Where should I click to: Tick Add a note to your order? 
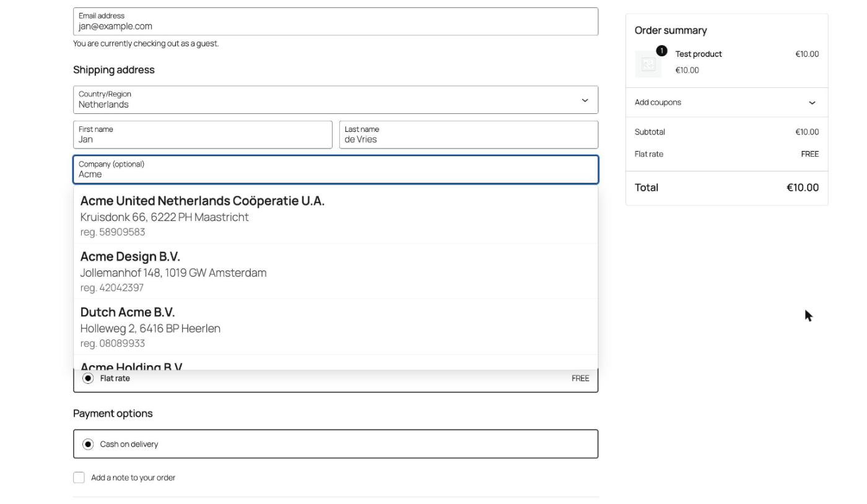click(79, 477)
